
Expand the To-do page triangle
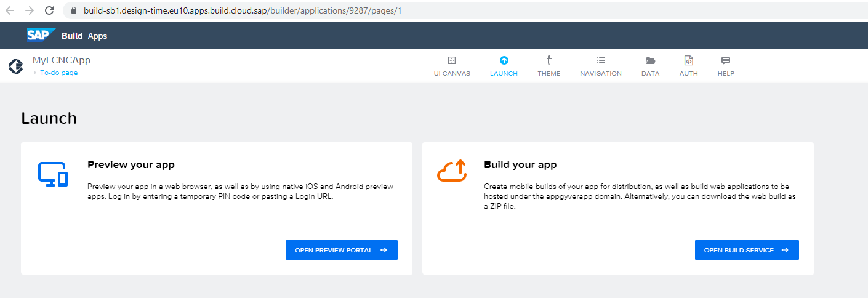(35, 73)
